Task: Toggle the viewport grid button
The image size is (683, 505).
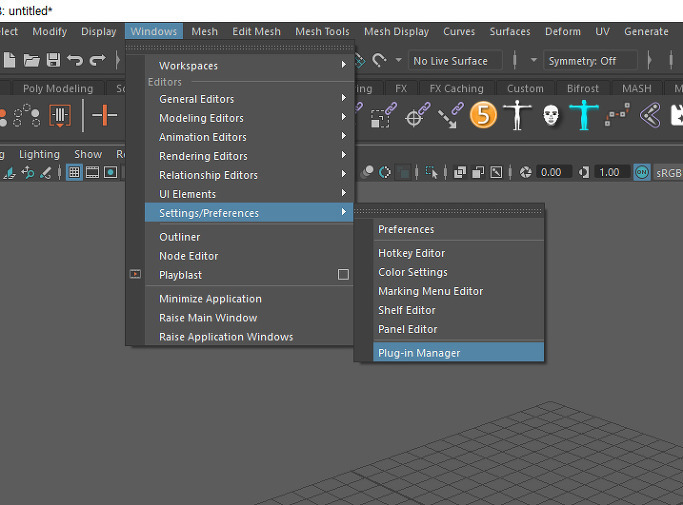Action: pyautogui.click(x=74, y=173)
